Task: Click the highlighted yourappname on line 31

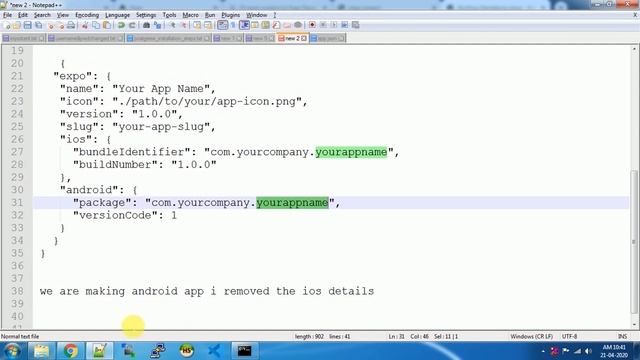Action: pyautogui.click(x=292, y=202)
